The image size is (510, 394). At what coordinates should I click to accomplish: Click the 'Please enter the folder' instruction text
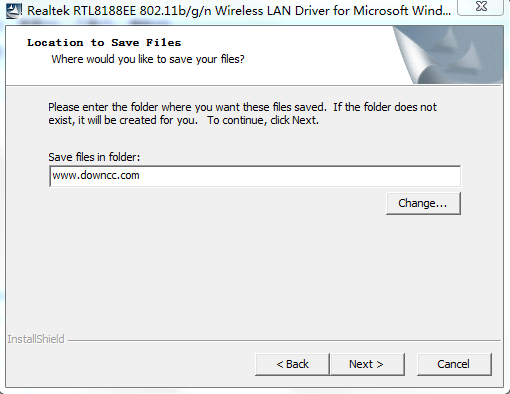click(242, 114)
